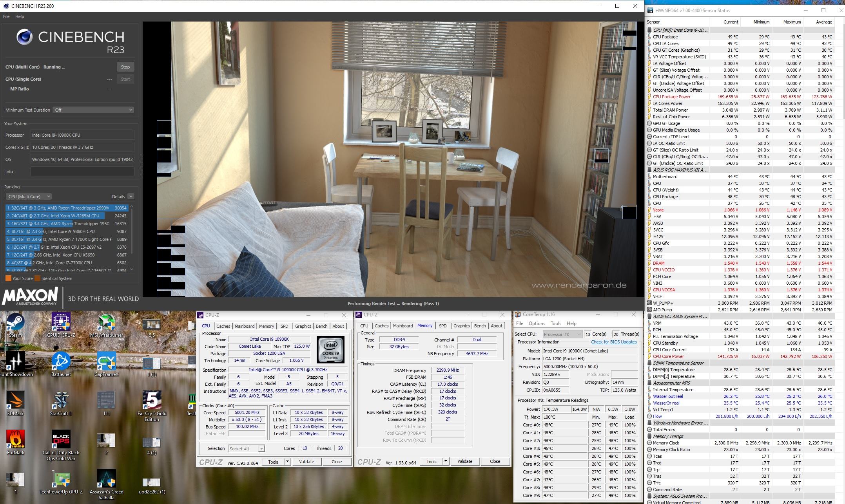Collapse the Memory Timings sensor group in HWiNFO
Screen dimensions: 845x504
point(650,436)
